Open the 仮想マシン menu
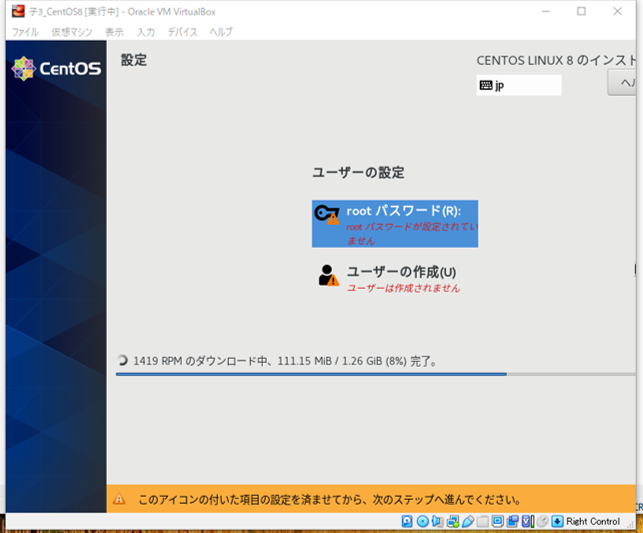Image resolution: width=643 pixels, height=533 pixels. click(72, 32)
